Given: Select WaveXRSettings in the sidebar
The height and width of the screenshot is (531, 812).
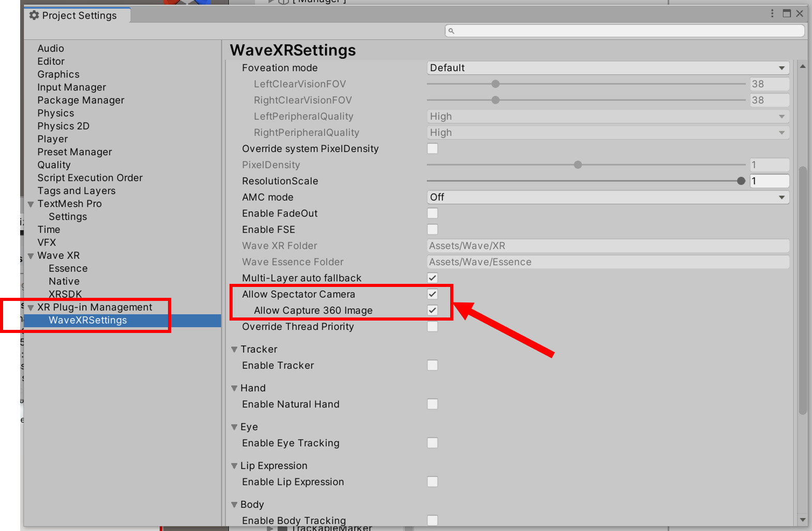Looking at the screenshot, I should (88, 320).
